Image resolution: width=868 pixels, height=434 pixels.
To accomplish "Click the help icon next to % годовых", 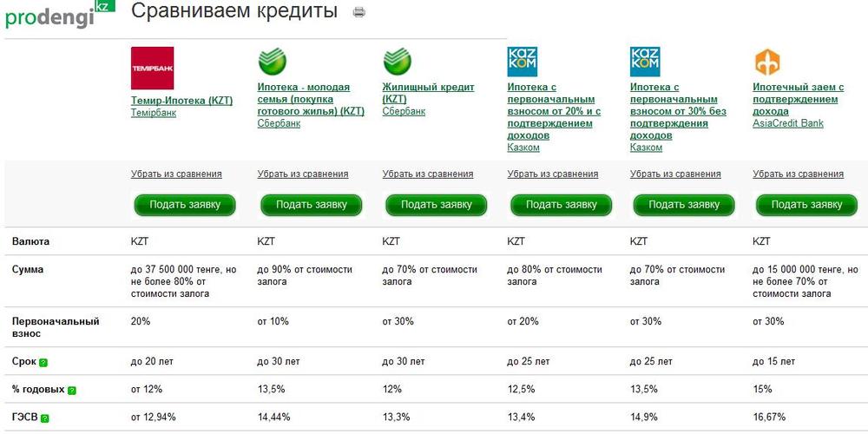I will click(72, 391).
